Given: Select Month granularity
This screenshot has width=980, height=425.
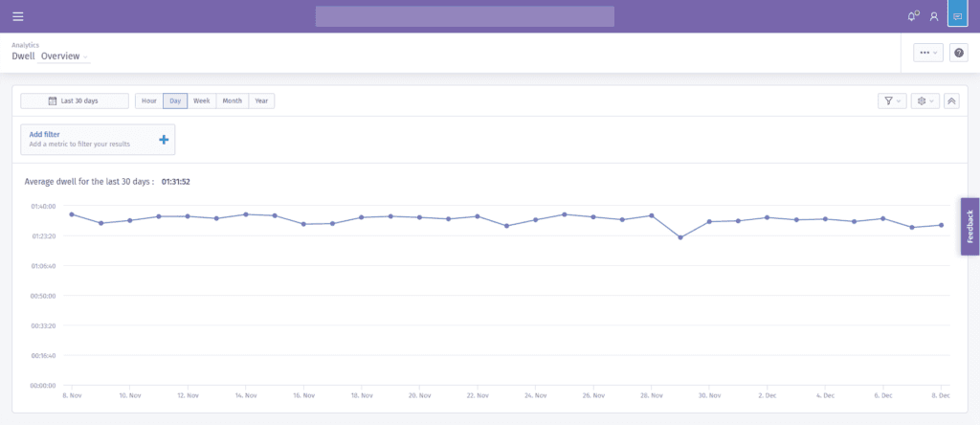Looking at the screenshot, I should (x=232, y=101).
